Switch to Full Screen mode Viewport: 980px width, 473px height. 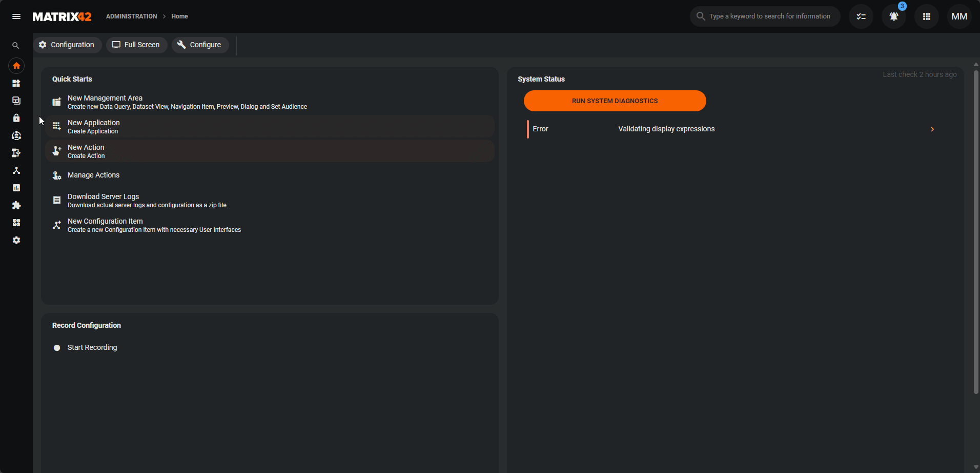136,45
